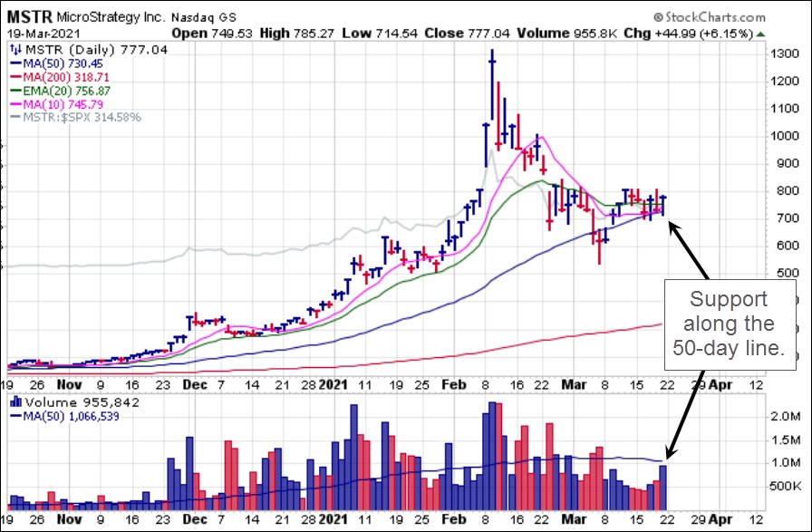Click the tallest price bar peaking near 1300
The height and width of the screenshot is (532, 812).
[x=492, y=85]
